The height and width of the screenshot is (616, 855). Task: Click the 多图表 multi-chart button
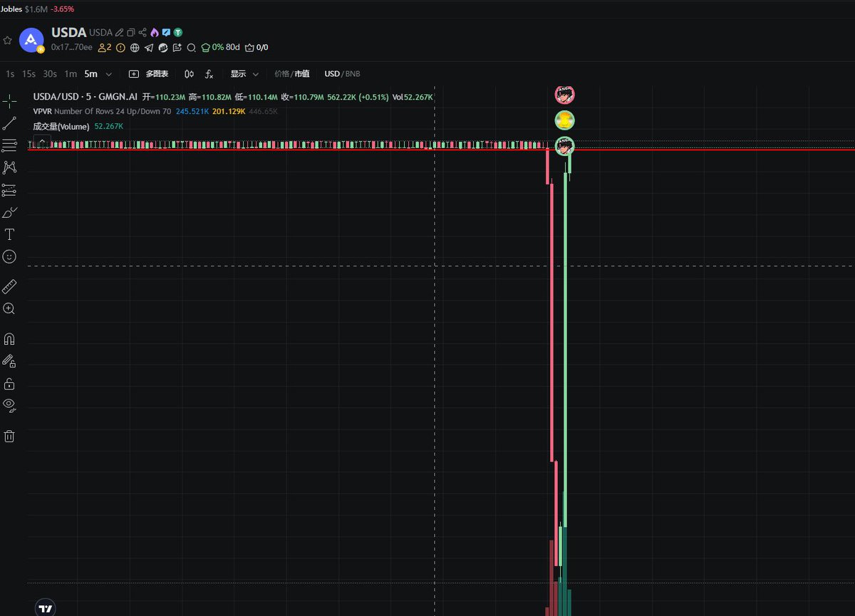pos(149,74)
